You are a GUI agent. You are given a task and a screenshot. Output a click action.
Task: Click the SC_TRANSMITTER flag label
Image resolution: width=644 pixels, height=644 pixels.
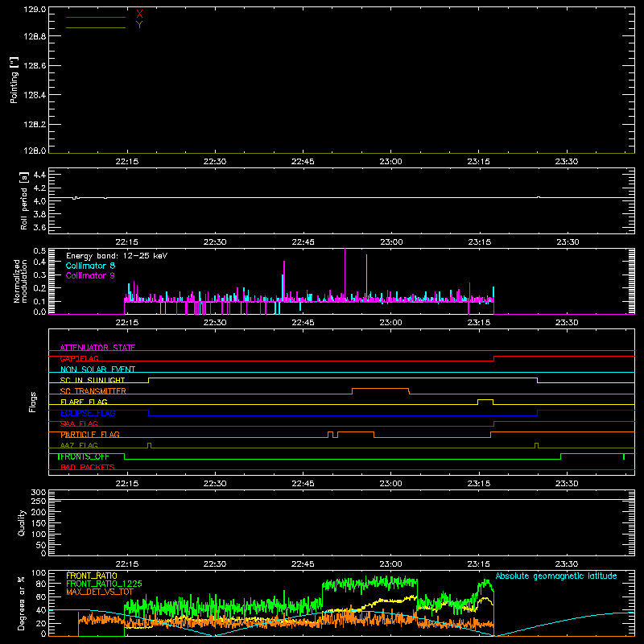click(93, 391)
